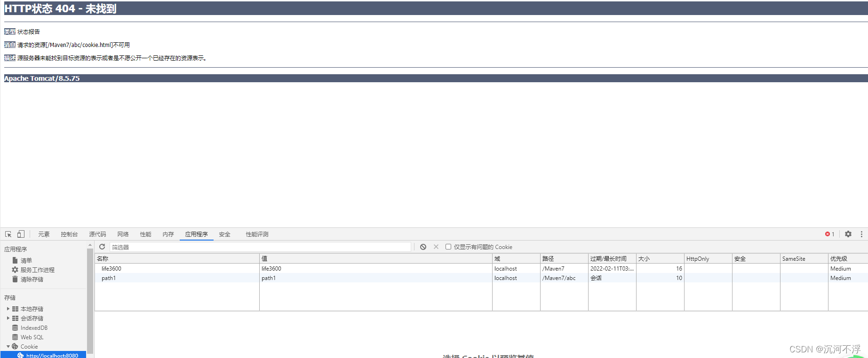Click the 清除存储 trash icon
The image size is (868, 358).
point(15,279)
